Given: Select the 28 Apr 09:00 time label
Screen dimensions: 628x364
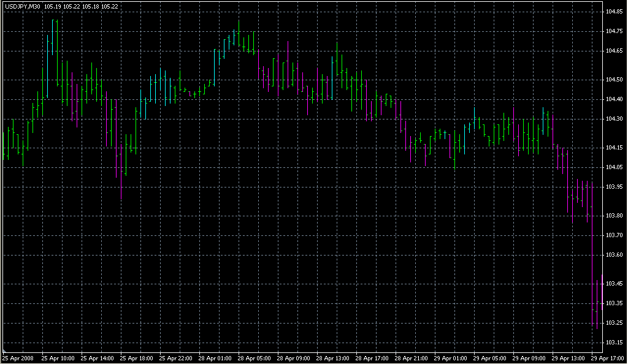Looking at the screenshot, I should 294,358.
